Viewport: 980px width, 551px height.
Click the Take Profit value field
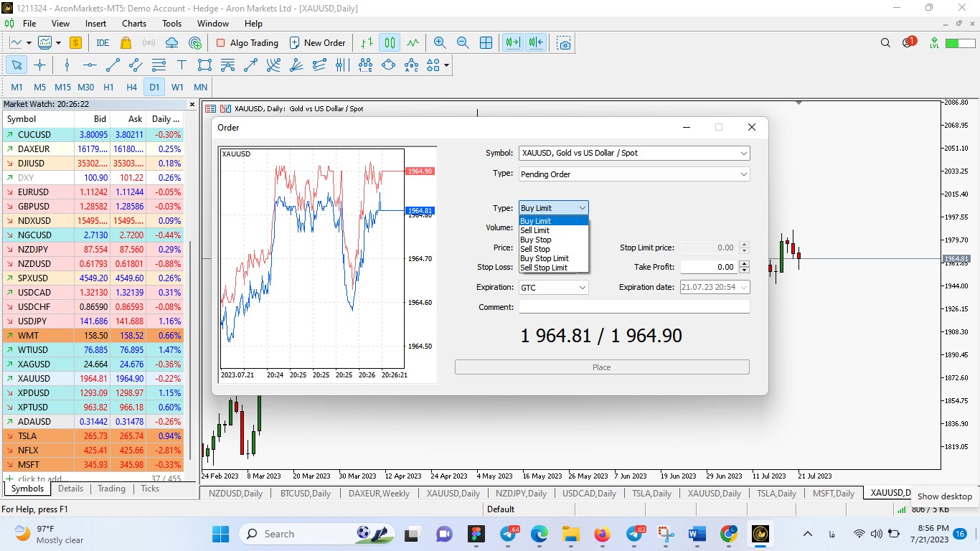709,267
